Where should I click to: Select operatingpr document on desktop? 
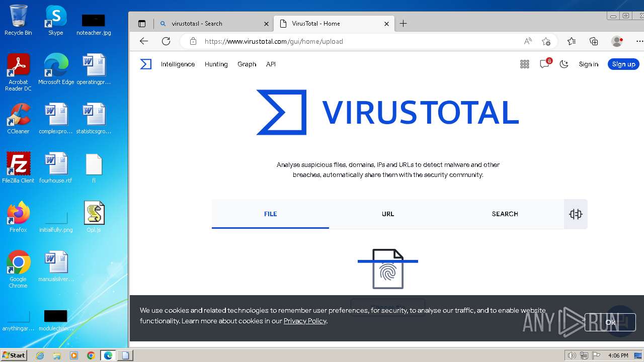click(94, 69)
